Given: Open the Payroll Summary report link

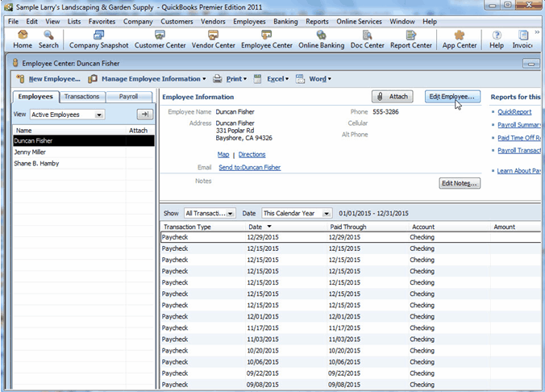Looking at the screenshot, I should pyautogui.click(x=519, y=125).
